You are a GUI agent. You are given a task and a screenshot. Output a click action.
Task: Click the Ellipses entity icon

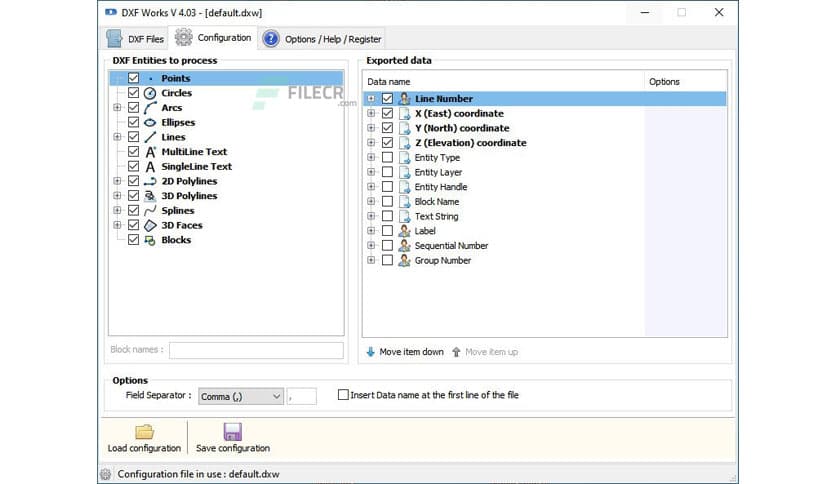click(150, 123)
